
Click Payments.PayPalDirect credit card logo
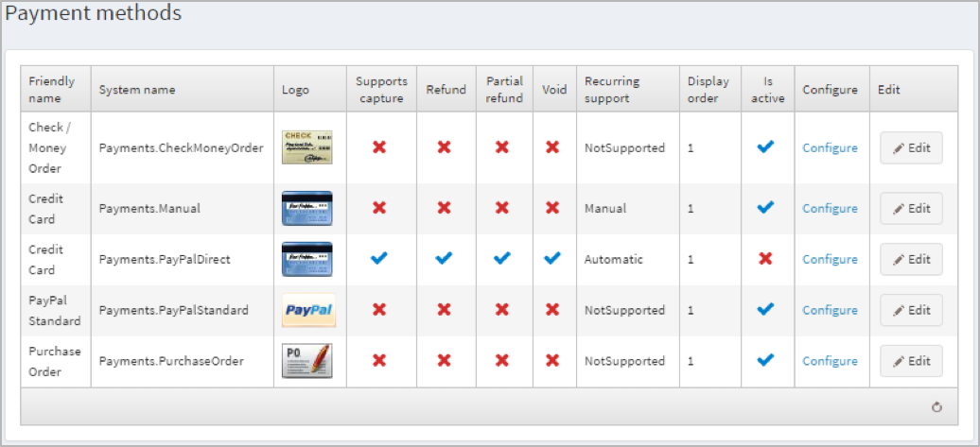pyautogui.click(x=307, y=259)
